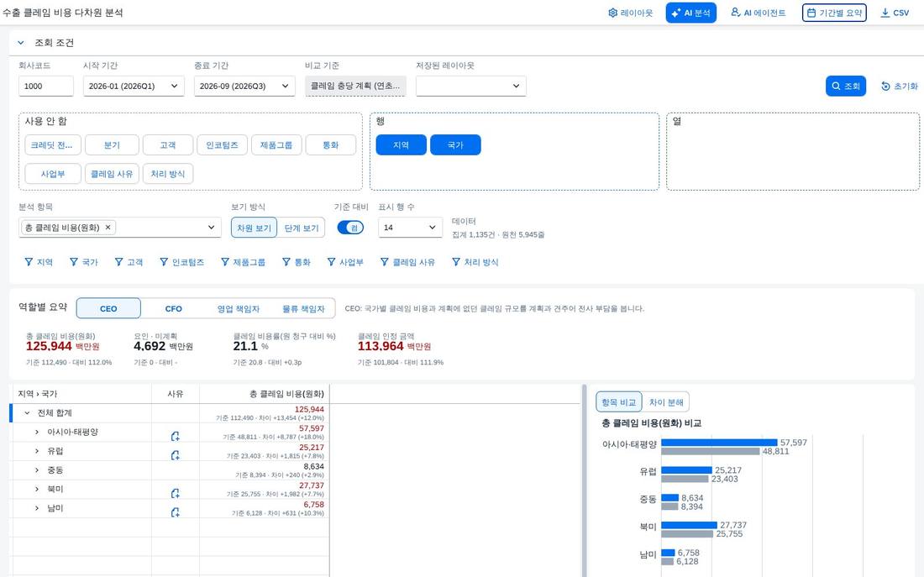Open the 고객 filter

[x=129, y=262]
